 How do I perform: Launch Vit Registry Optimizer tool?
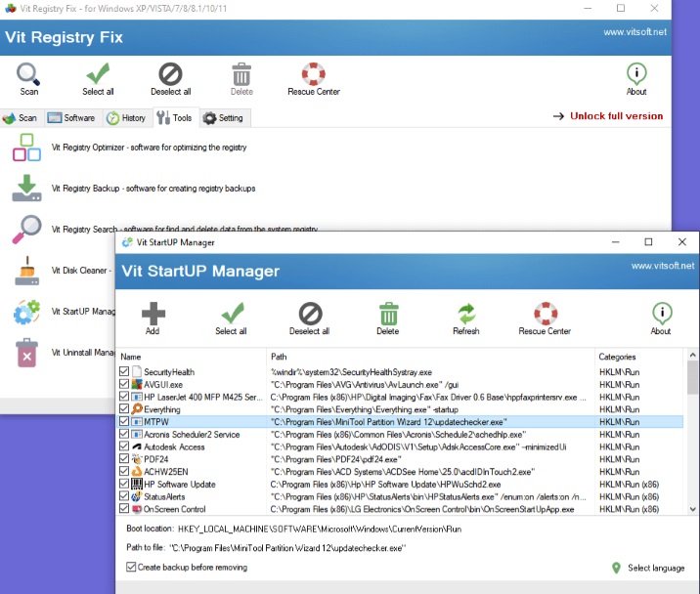click(25, 148)
